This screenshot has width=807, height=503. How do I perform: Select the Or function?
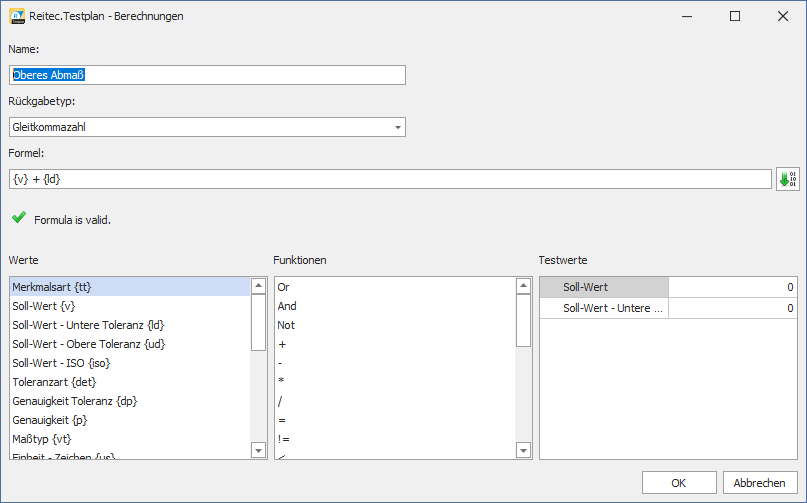coord(394,287)
